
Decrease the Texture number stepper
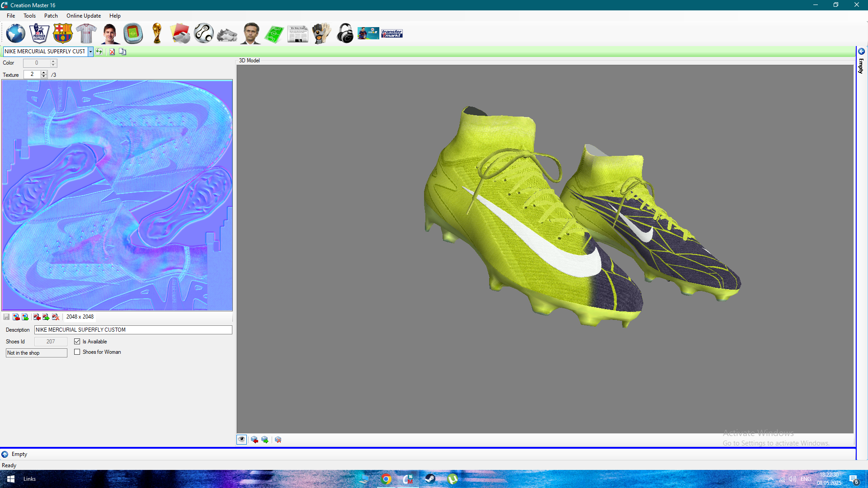pyautogui.click(x=44, y=76)
